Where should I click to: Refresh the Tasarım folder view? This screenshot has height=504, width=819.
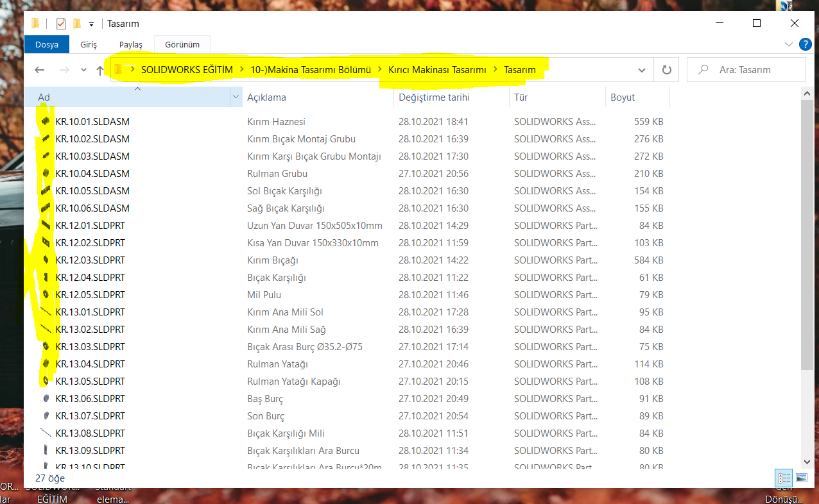[x=666, y=70]
